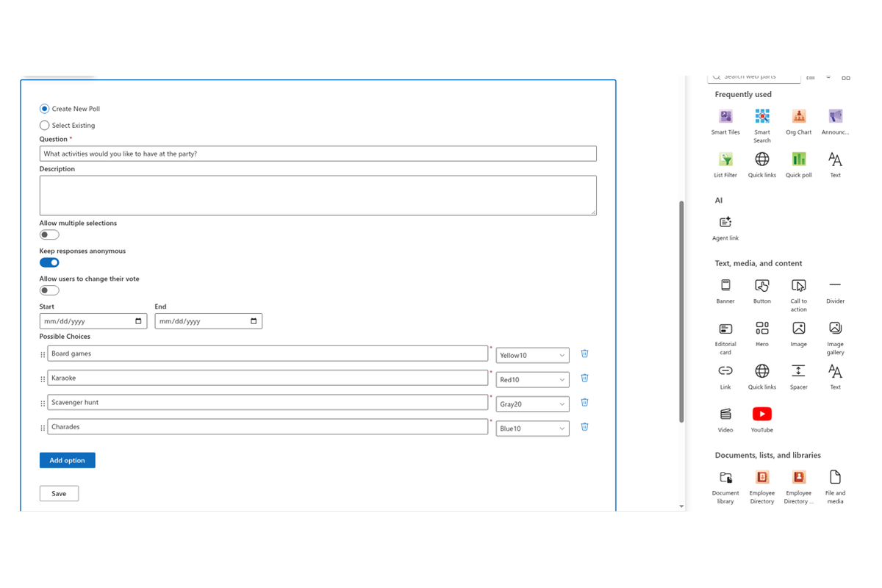
Task: Click the Add option button
Action: (x=67, y=460)
